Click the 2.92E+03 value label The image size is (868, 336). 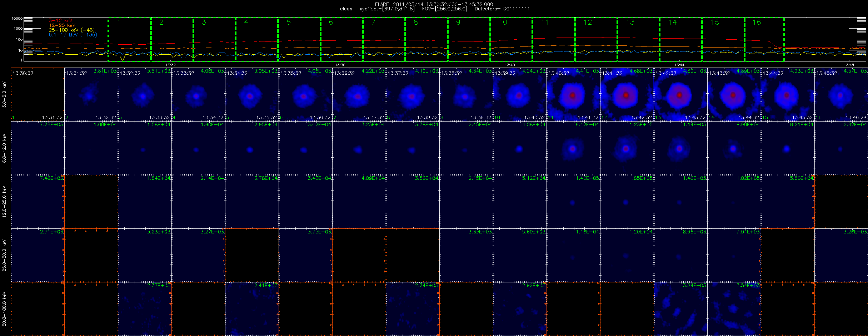(534, 285)
